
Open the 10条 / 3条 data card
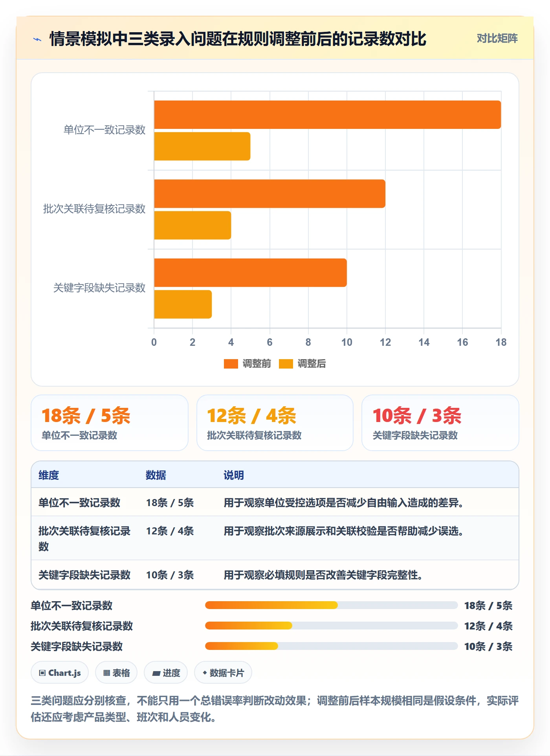(440, 423)
